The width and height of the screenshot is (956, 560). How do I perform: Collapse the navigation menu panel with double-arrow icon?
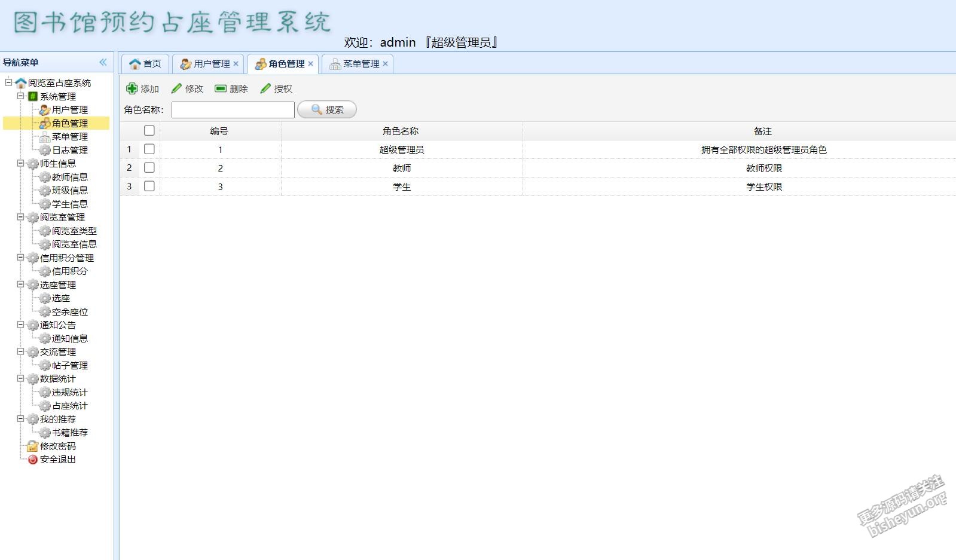pyautogui.click(x=103, y=62)
